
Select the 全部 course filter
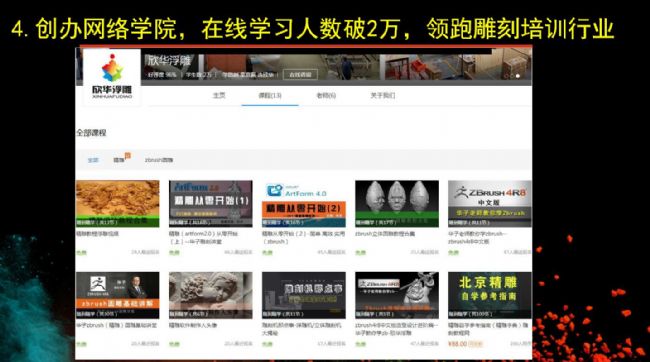click(93, 160)
